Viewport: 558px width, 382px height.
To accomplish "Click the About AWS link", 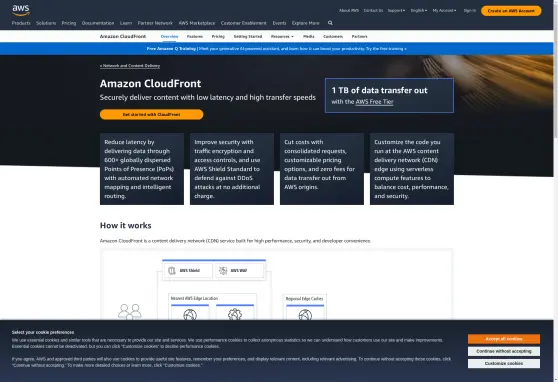I will pyautogui.click(x=349, y=11).
